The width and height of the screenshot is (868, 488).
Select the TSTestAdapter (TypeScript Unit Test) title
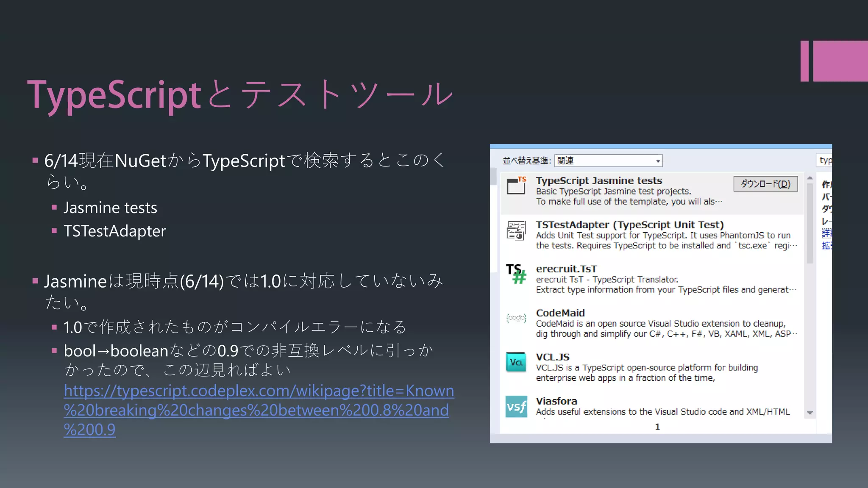[x=630, y=225]
